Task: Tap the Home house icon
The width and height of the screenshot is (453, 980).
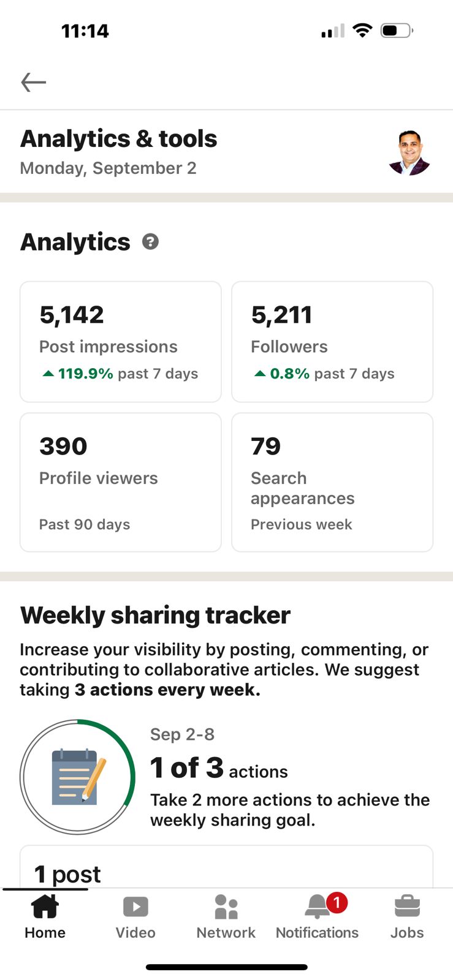Action: tap(45, 907)
